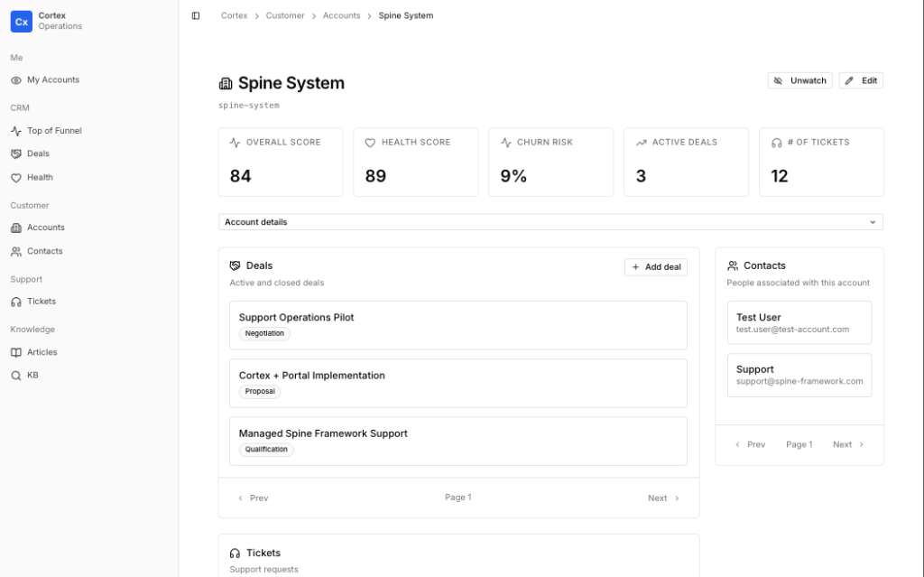Click the spine-system slug text
Image resolution: width=924 pixels, height=577 pixels.
pos(249,106)
